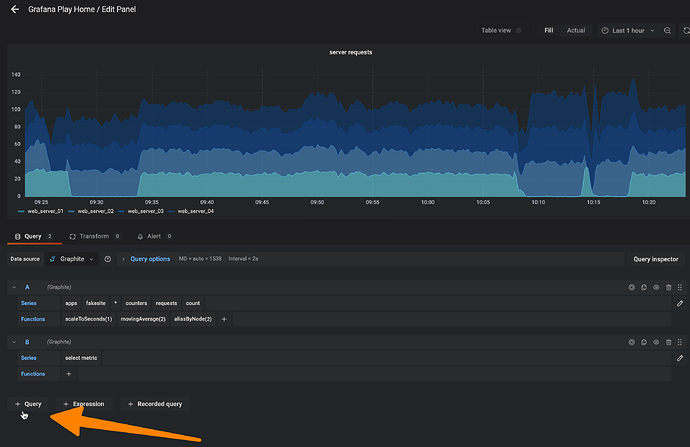The image size is (690, 447).
Task: Open data source help icon
Action: pyautogui.click(x=107, y=259)
